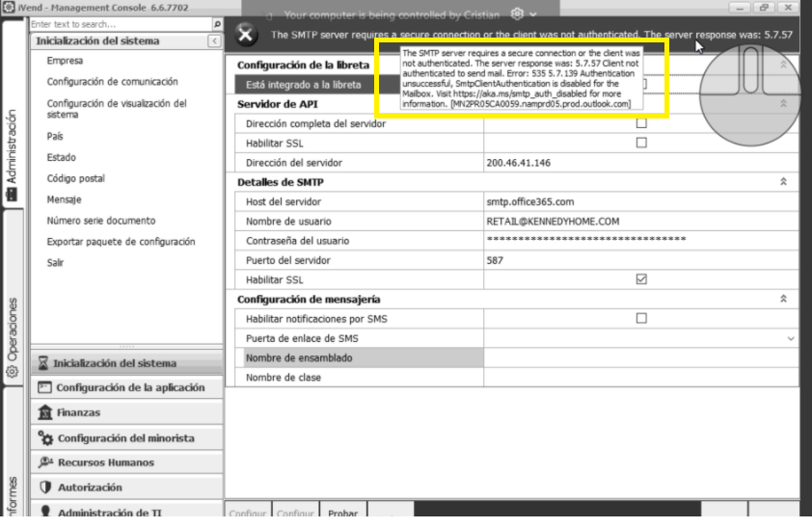Click the Contraseña del usuario field
812x528 pixels.
[640, 241]
